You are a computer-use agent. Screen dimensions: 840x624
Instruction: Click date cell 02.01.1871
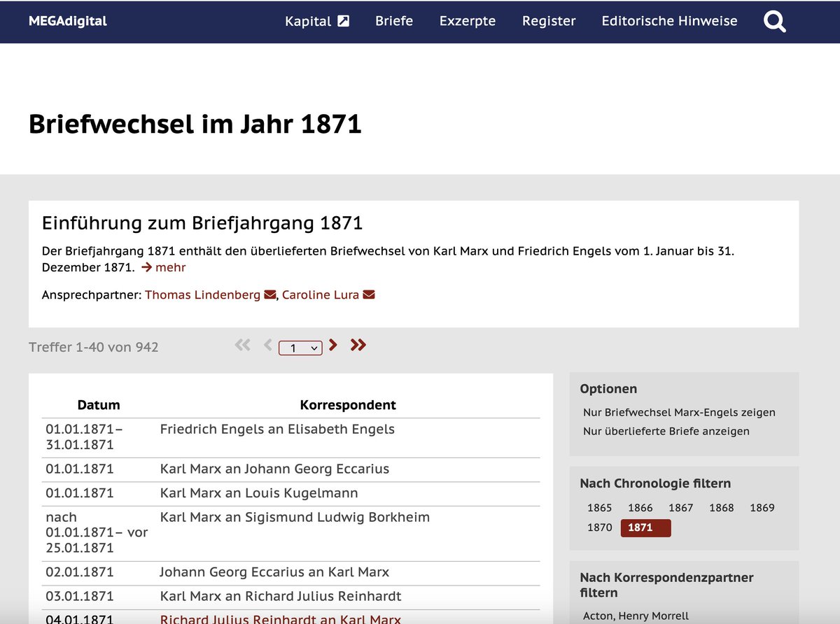(x=80, y=572)
